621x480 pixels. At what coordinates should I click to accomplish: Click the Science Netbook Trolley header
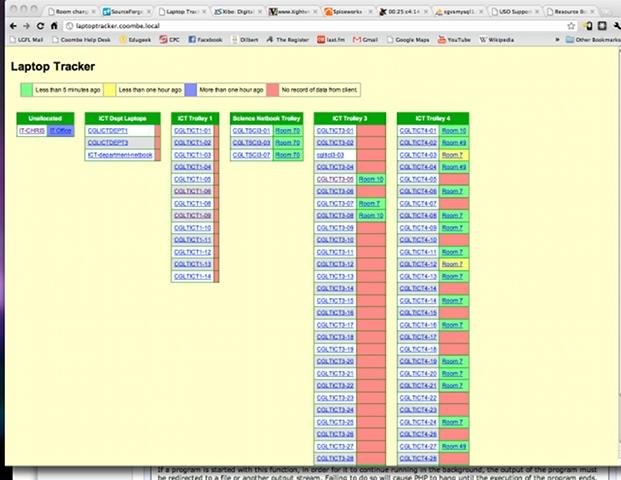267,118
